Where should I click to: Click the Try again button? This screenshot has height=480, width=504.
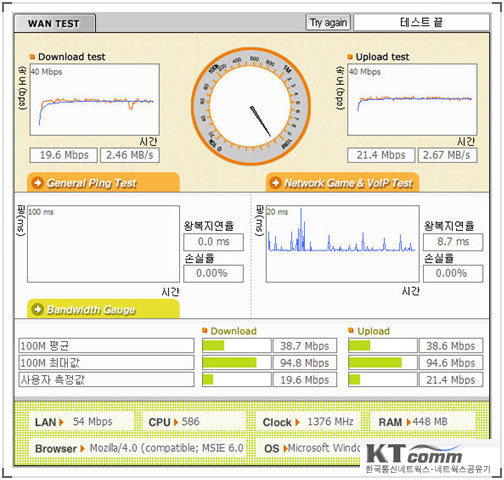(x=328, y=23)
